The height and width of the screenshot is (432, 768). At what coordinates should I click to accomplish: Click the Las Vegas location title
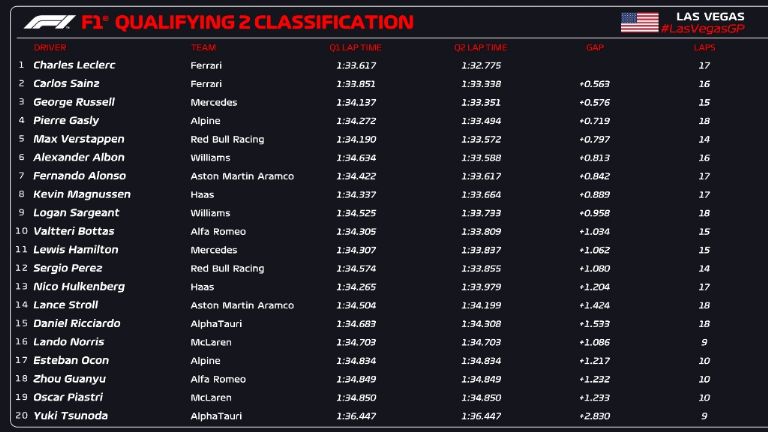pos(710,16)
